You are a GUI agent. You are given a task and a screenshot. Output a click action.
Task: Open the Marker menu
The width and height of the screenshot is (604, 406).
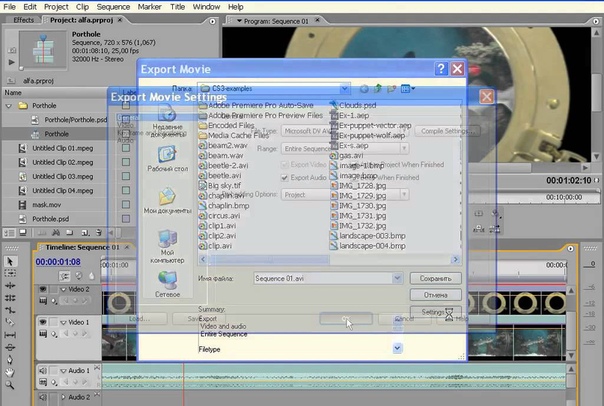[149, 7]
